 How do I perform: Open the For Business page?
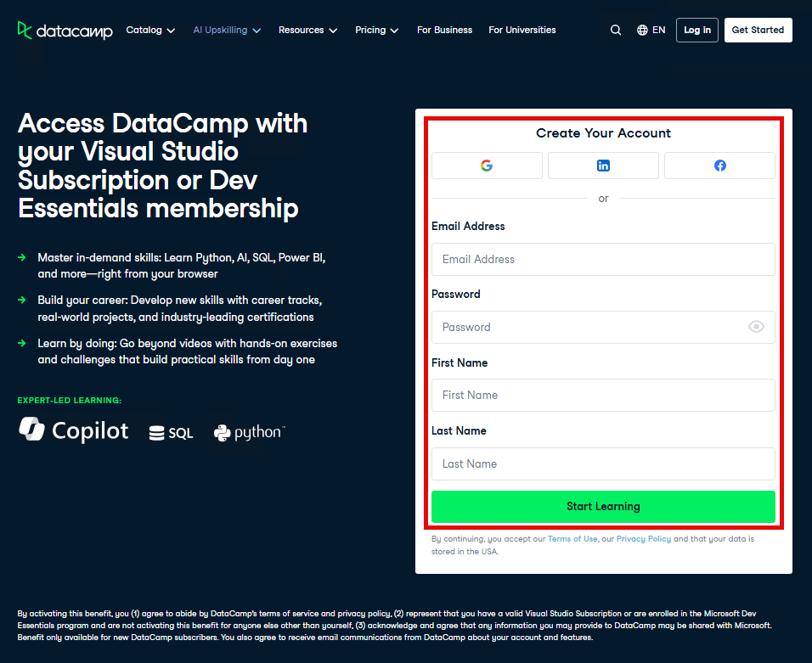(445, 30)
